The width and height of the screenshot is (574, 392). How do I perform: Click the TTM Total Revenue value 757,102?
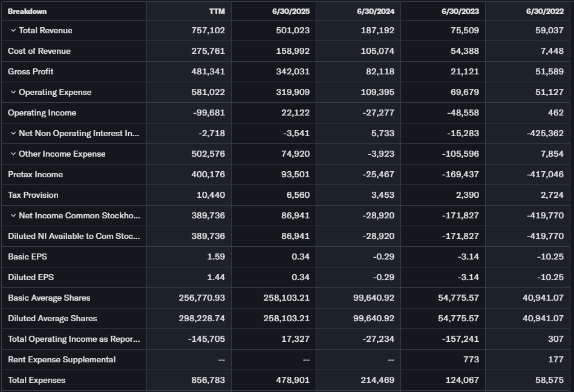point(208,31)
